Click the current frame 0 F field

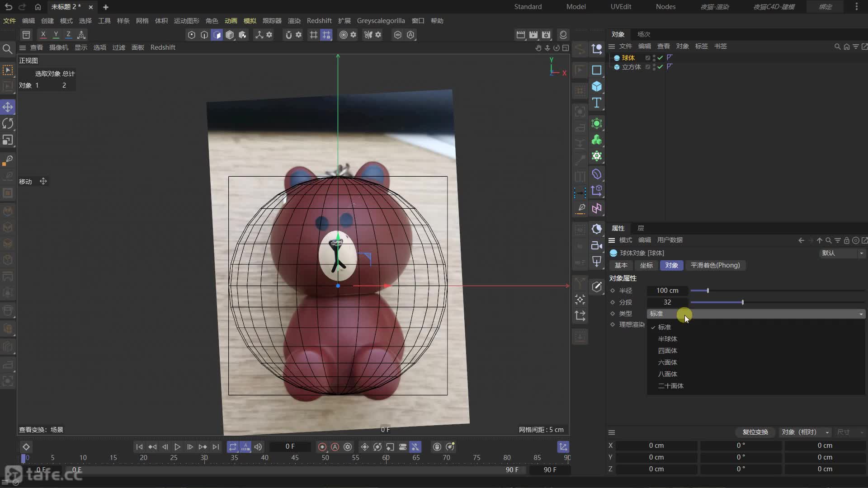tap(290, 447)
